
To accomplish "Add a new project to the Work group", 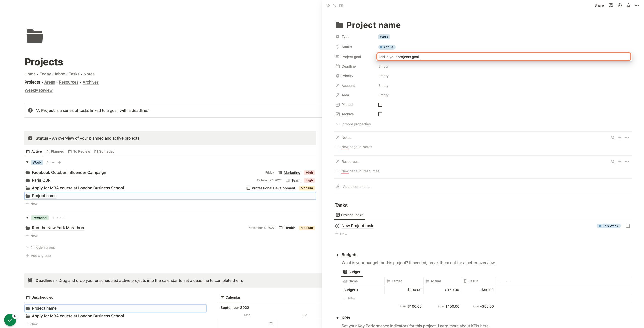I will [x=60, y=162].
